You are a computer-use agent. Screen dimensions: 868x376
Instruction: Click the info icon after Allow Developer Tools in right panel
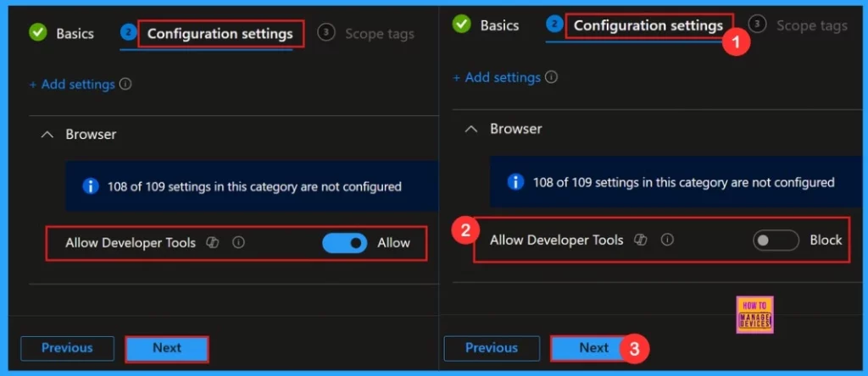(x=668, y=240)
